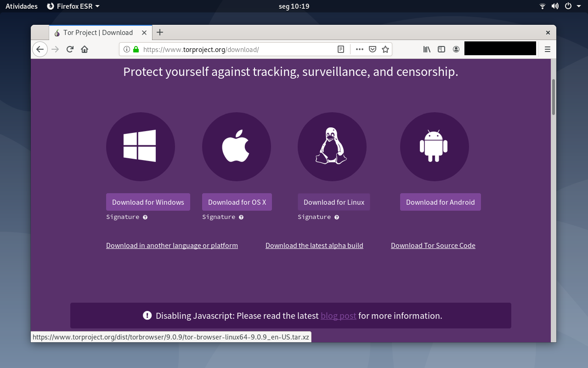Open the network Wi-Fi indicator
Screen dimensions: 588x368
(x=543, y=6)
